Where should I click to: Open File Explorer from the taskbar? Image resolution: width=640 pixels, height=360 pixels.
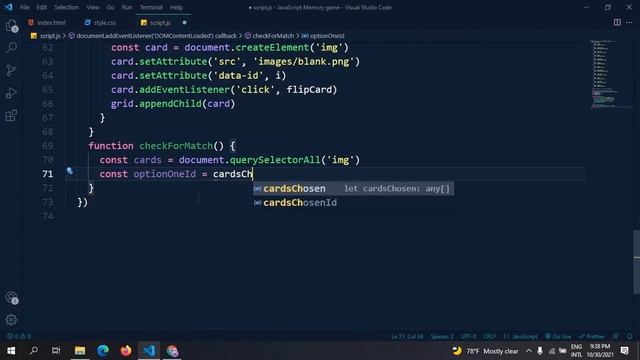click(x=80, y=351)
